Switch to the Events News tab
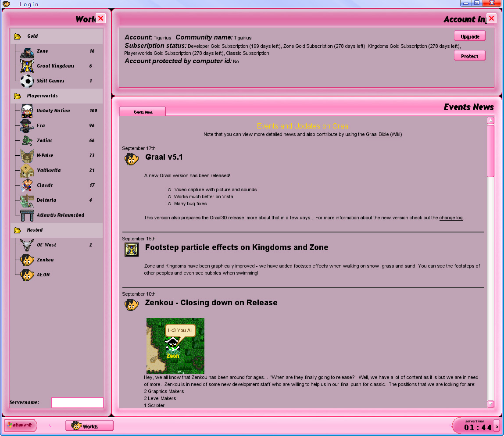 point(143,112)
